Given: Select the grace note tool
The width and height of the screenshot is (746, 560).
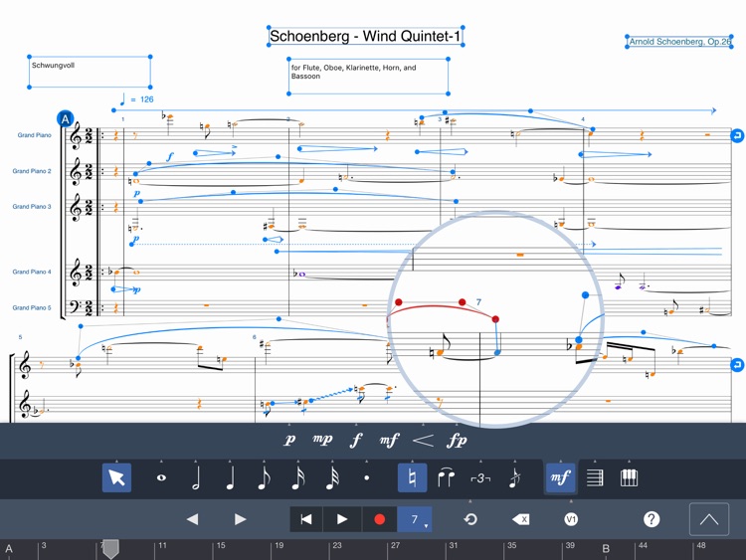Looking at the screenshot, I should [x=515, y=478].
